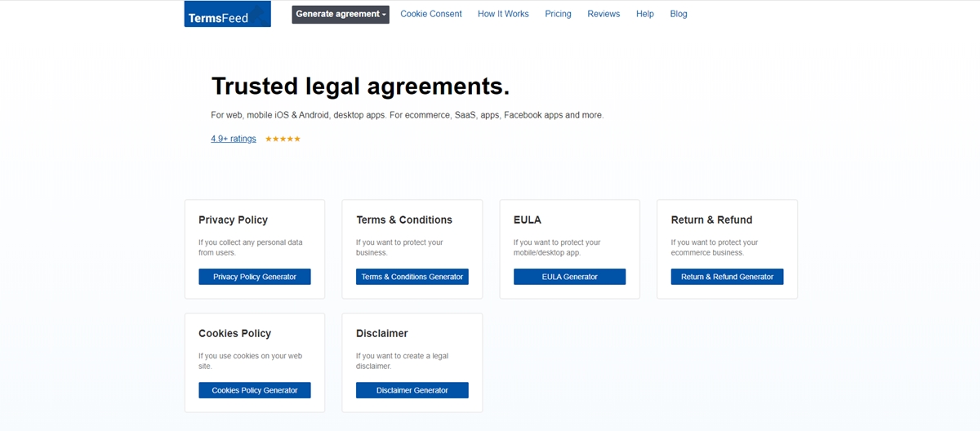The height and width of the screenshot is (431, 980).
Task: Start the Return & Refund Generator
Action: click(x=728, y=277)
